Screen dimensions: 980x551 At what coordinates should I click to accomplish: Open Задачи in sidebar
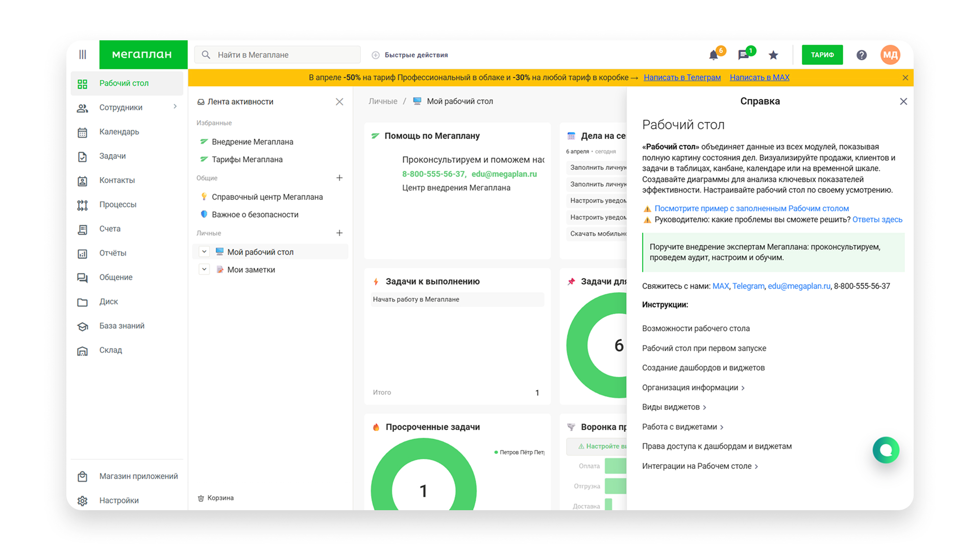(112, 156)
